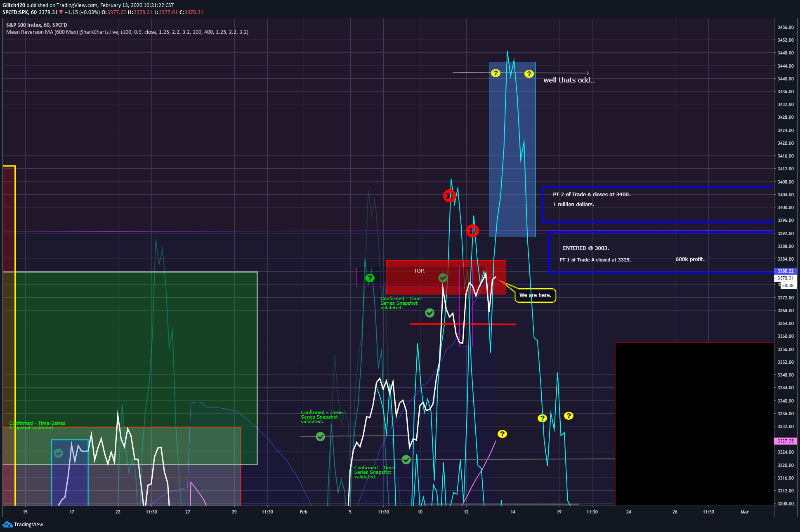Click the 'Feb' date axis label
This screenshot has width=800, height=532.
click(304, 512)
